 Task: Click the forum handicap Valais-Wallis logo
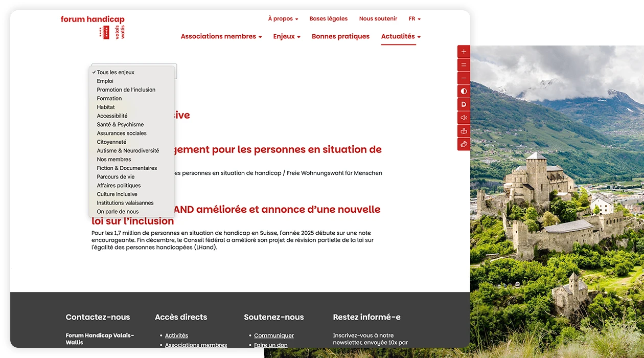92,27
